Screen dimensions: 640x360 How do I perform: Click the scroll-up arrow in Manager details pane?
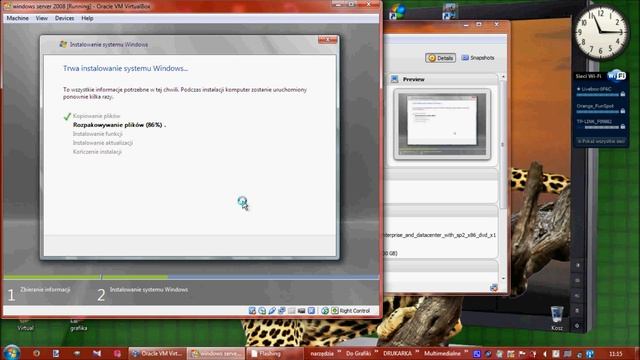pyautogui.click(x=503, y=77)
